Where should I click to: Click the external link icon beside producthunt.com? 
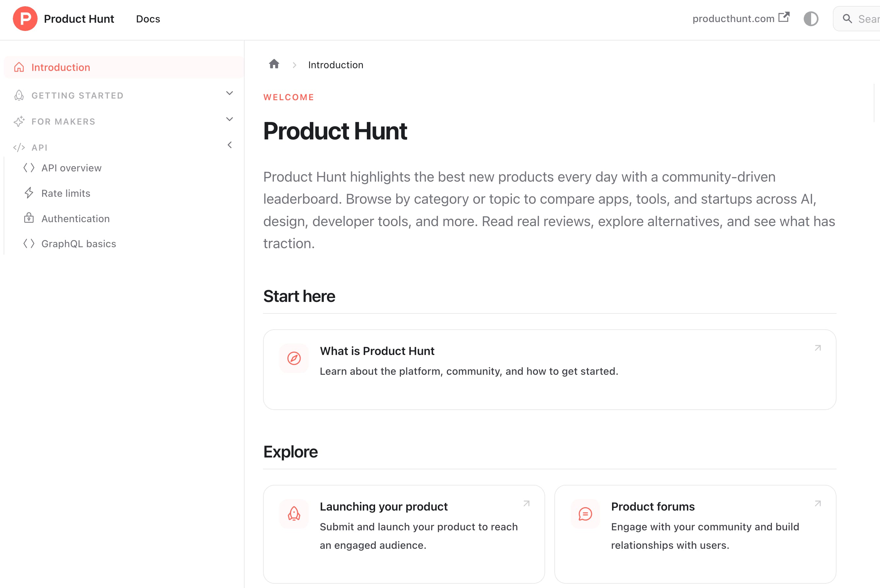(x=784, y=17)
